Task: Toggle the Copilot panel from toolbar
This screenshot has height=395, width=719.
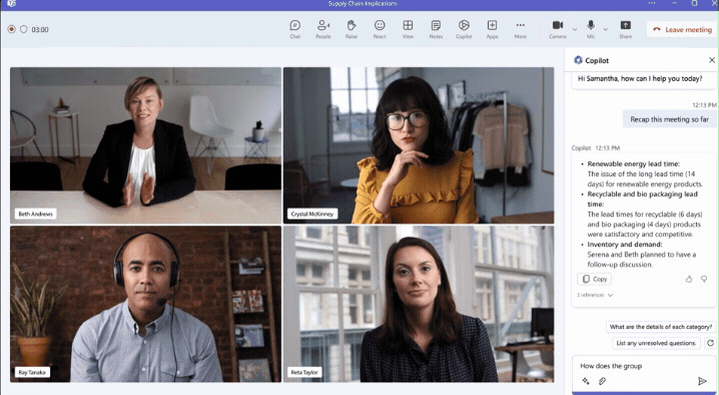Action: pos(464,29)
